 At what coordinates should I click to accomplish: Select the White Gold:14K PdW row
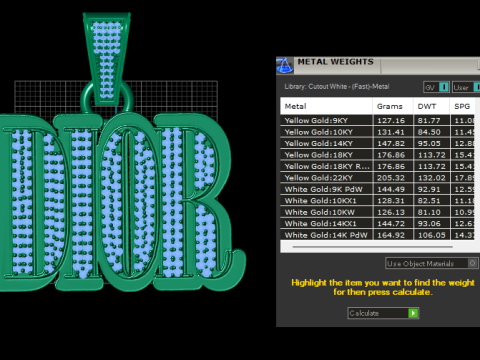[378, 235]
